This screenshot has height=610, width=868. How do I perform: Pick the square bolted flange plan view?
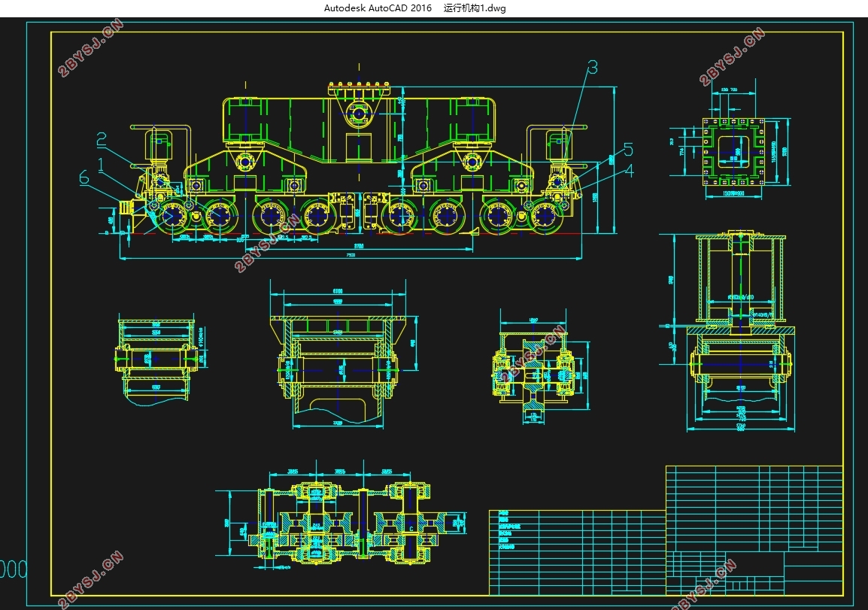click(733, 151)
